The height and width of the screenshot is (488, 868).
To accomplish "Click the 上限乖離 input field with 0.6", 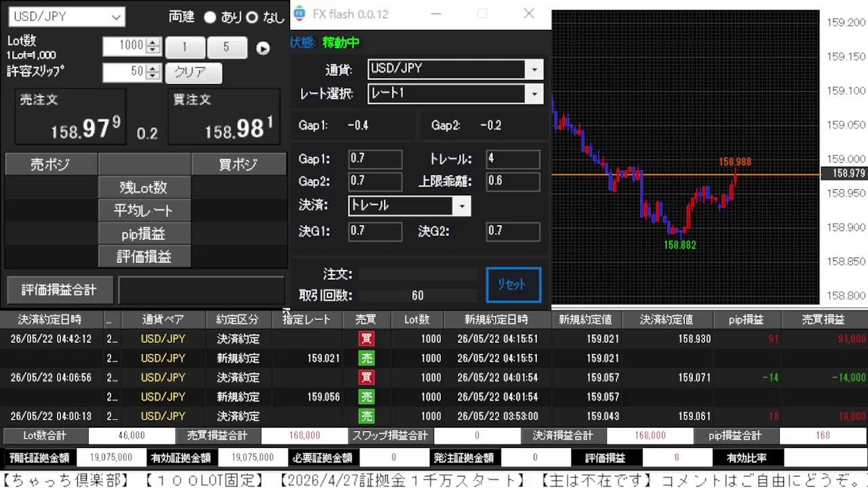I will pos(513,181).
